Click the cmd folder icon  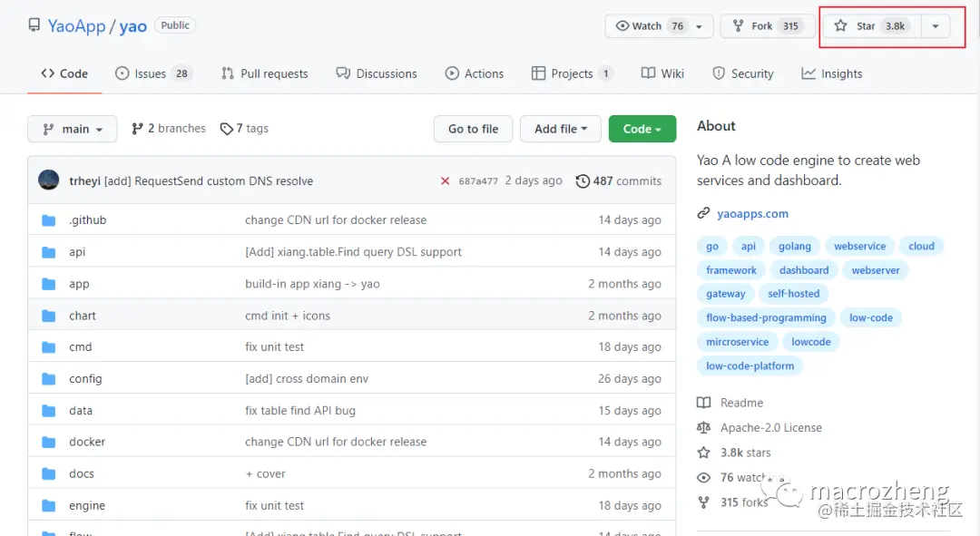point(49,347)
